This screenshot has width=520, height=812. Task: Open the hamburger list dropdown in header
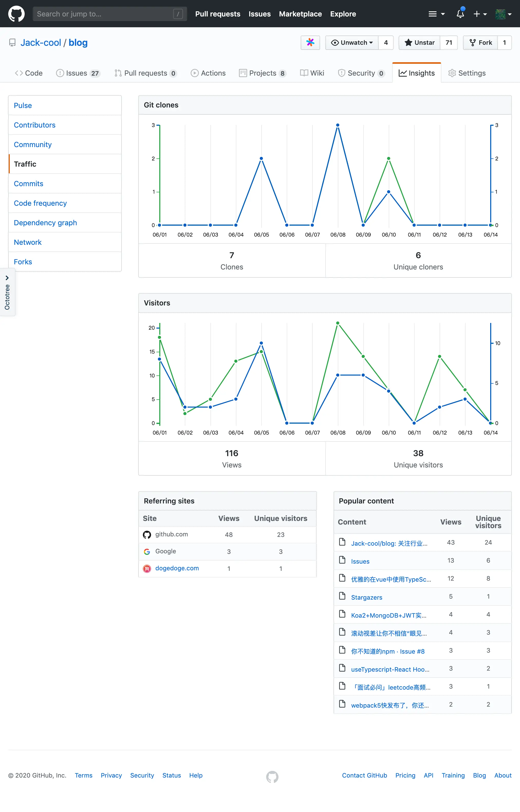coord(436,14)
